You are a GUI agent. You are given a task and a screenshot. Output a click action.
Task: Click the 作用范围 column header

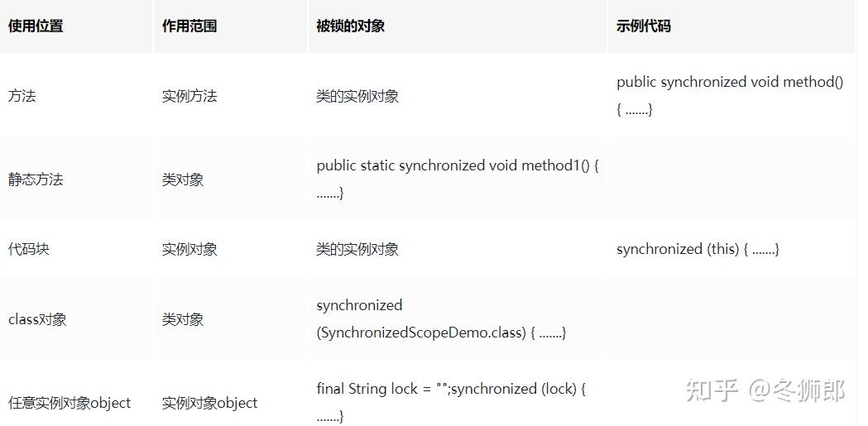click(189, 26)
